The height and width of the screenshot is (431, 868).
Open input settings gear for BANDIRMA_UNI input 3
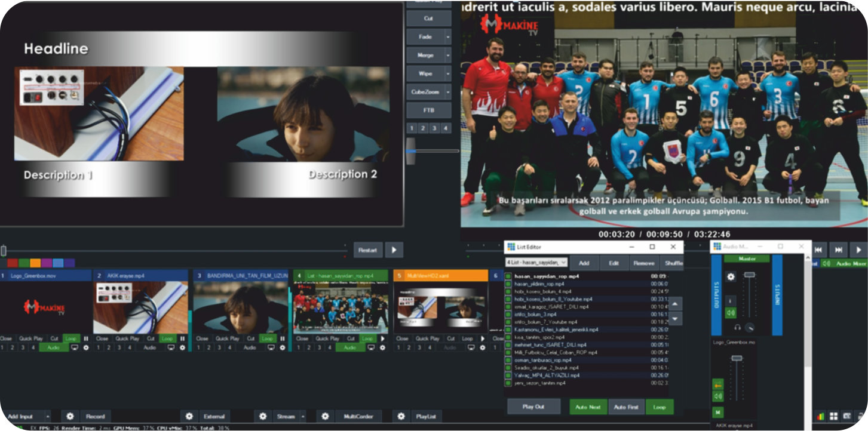[x=283, y=347]
